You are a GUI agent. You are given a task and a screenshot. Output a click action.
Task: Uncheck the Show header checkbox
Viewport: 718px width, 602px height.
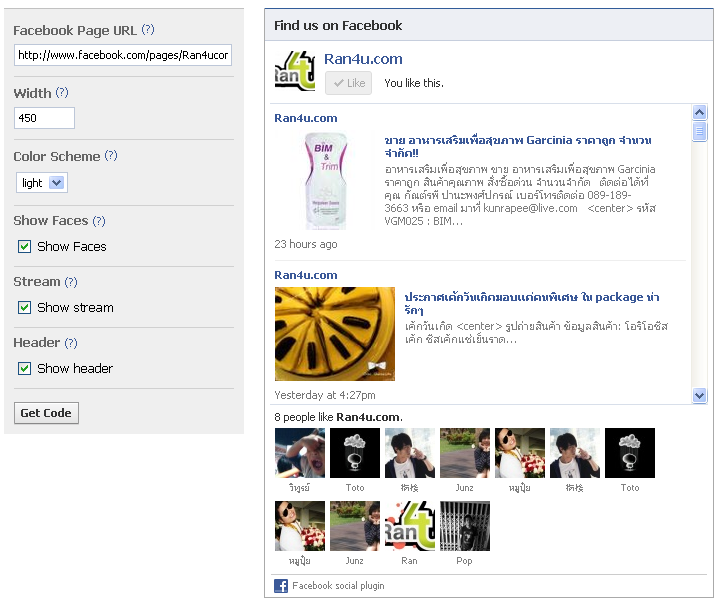coord(24,369)
